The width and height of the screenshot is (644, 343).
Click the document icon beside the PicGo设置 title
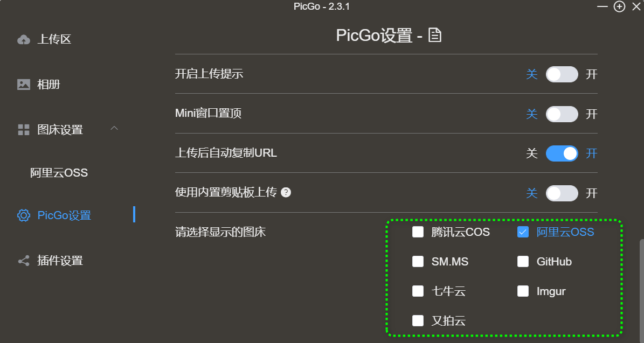[435, 34]
